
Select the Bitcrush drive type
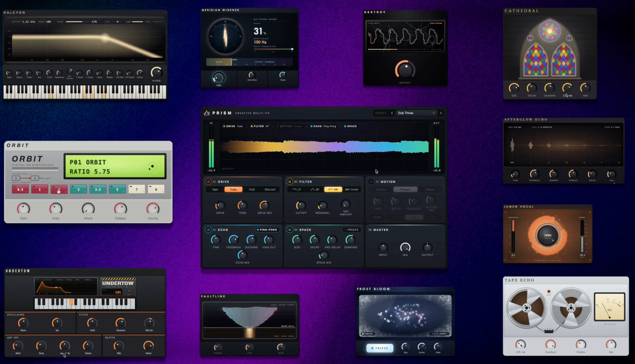tap(270, 190)
